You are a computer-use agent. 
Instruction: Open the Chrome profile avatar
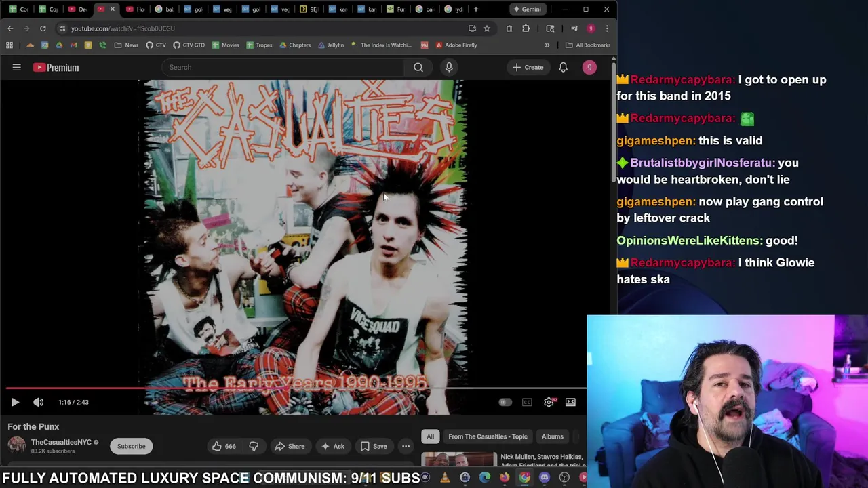point(591,28)
